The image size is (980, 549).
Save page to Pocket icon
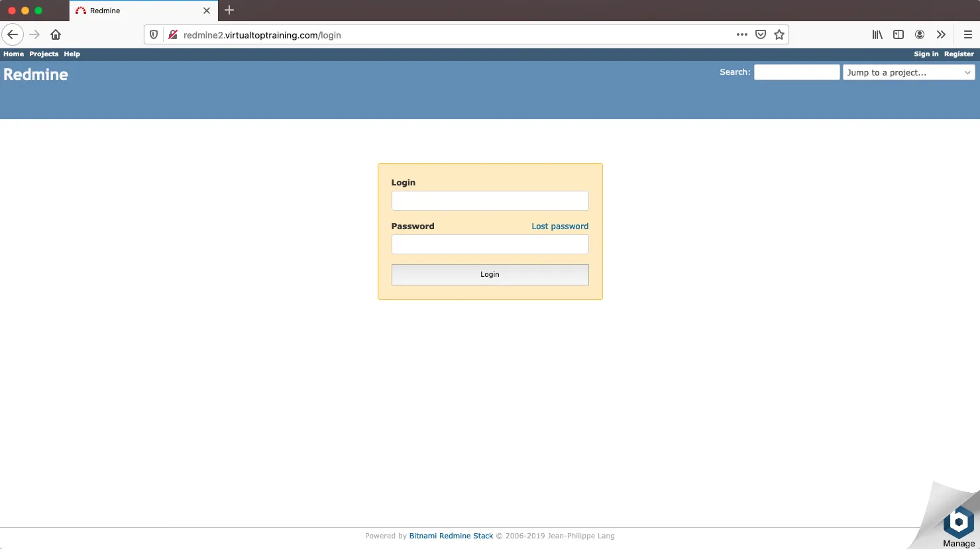coord(761,34)
